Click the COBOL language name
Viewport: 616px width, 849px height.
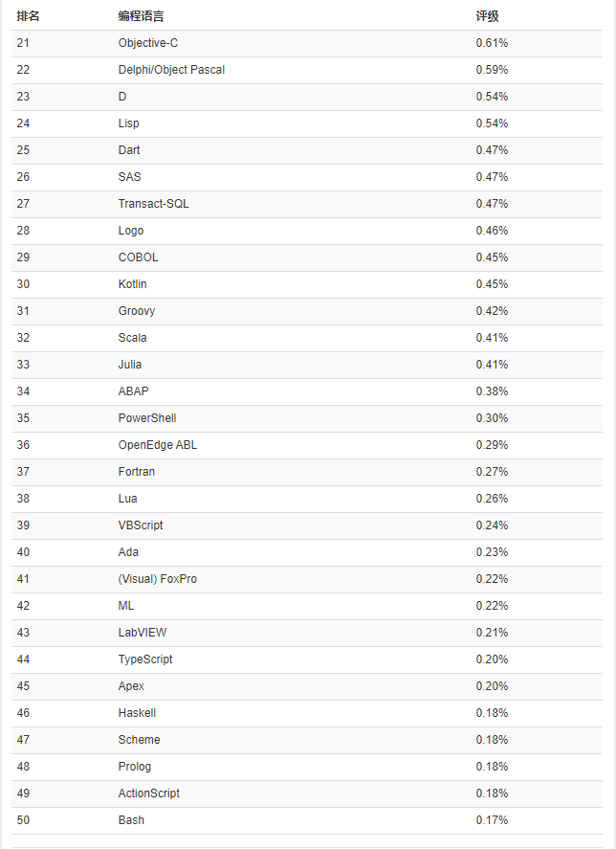pos(138,257)
